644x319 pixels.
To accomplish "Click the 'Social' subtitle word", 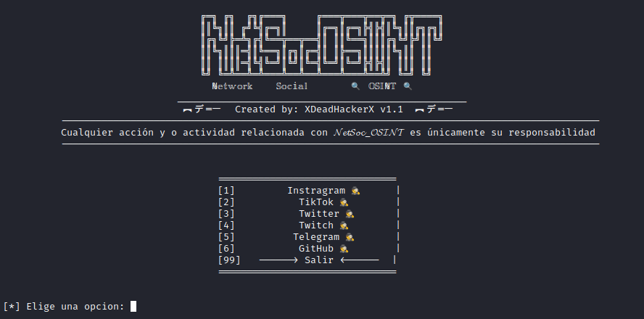I will click(292, 86).
